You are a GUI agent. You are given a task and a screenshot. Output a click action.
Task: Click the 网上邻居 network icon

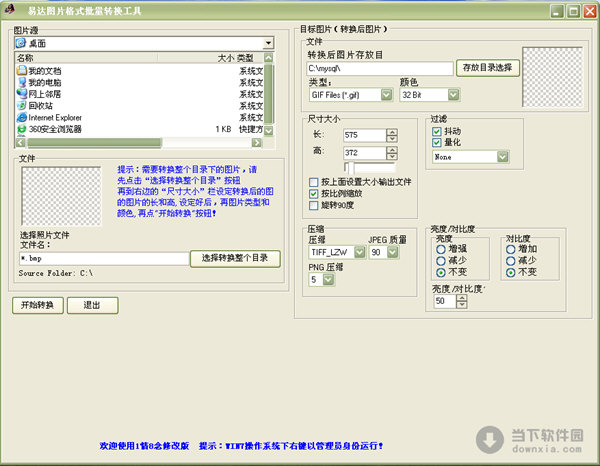click(21, 94)
